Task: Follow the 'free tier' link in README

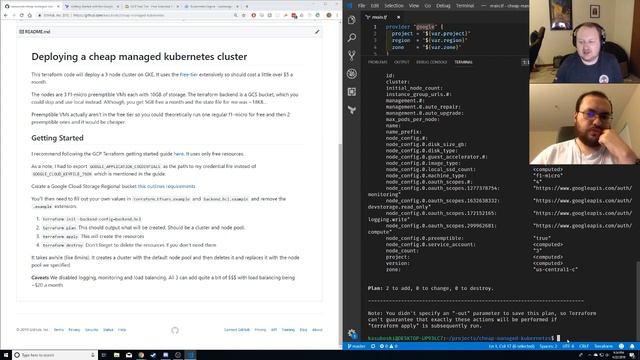Action: 189,75
